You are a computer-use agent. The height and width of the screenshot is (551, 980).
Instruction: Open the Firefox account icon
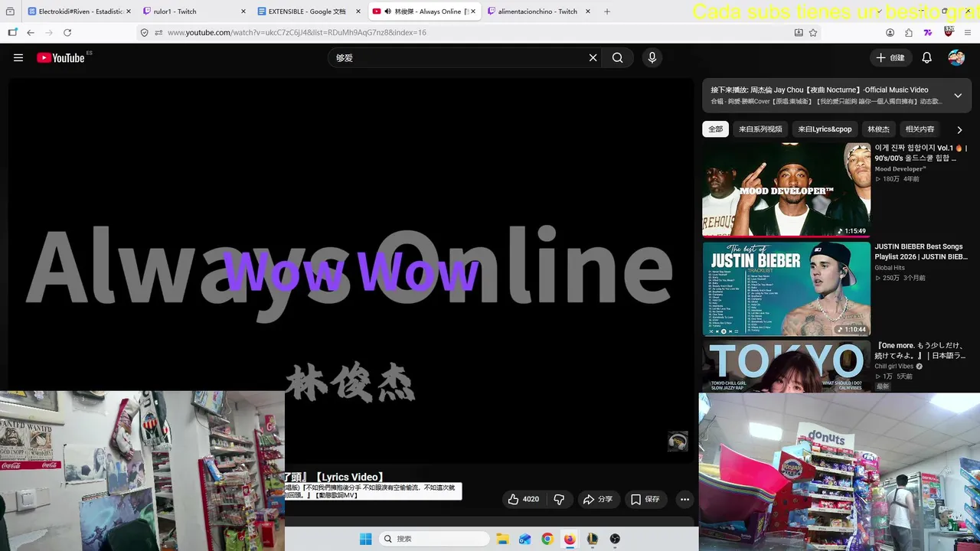point(890,33)
